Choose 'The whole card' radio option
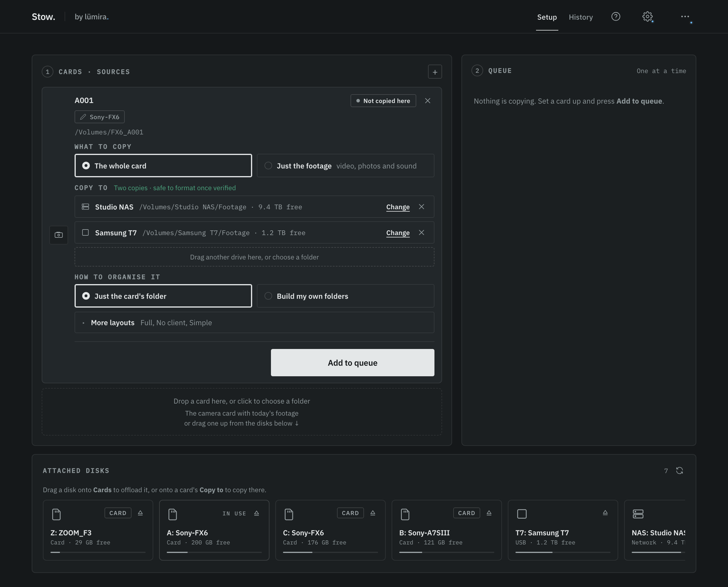728x587 pixels. pyautogui.click(x=163, y=166)
